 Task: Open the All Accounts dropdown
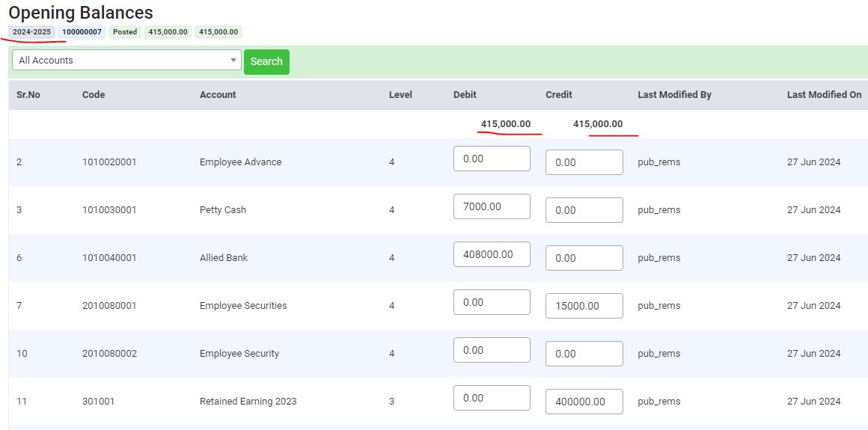(x=126, y=61)
